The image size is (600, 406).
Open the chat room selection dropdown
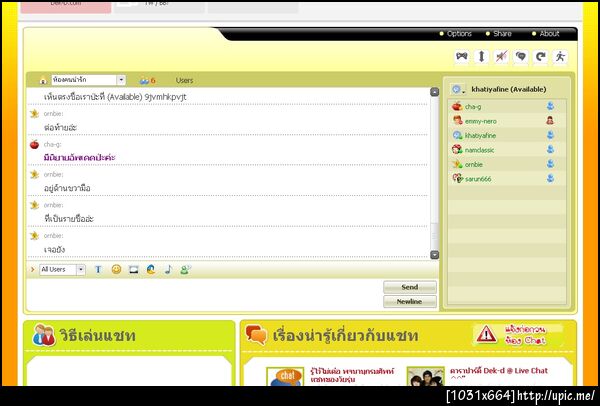[x=121, y=80]
